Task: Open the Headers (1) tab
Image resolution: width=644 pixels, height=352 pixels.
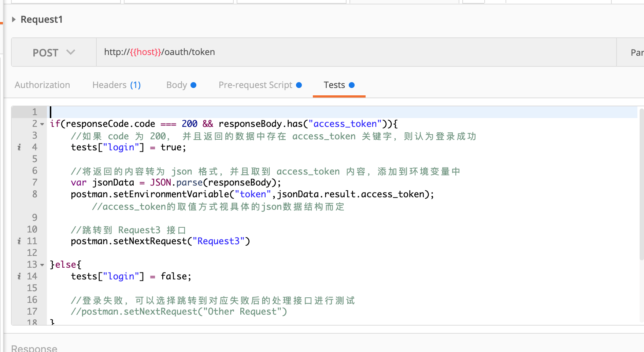Action: (x=116, y=85)
